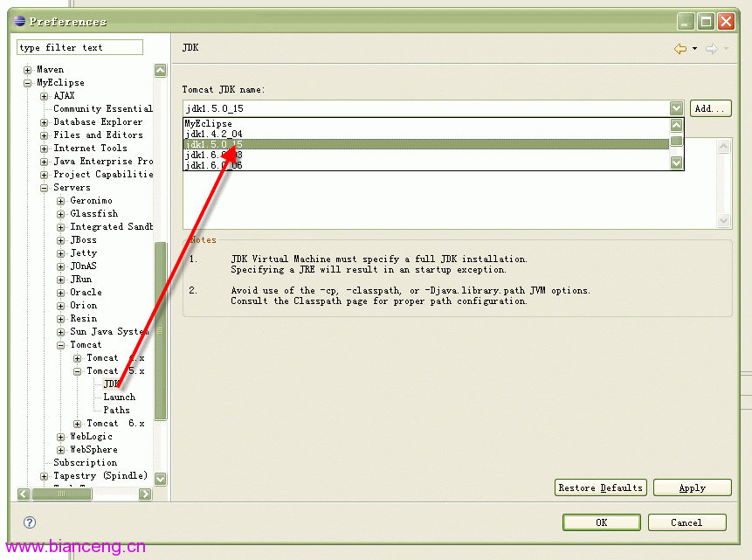Click tree vertical scrollbar up arrow
Image resolution: width=752 pixels, height=560 pixels.
pyautogui.click(x=161, y=70)
